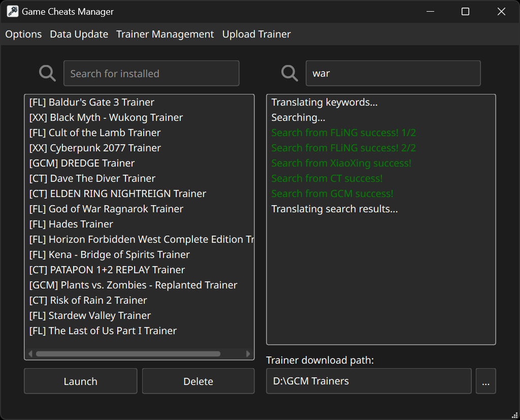520x420 pixels.
Task: Open the Upload Trainer menu
Action: coord(256,34)
